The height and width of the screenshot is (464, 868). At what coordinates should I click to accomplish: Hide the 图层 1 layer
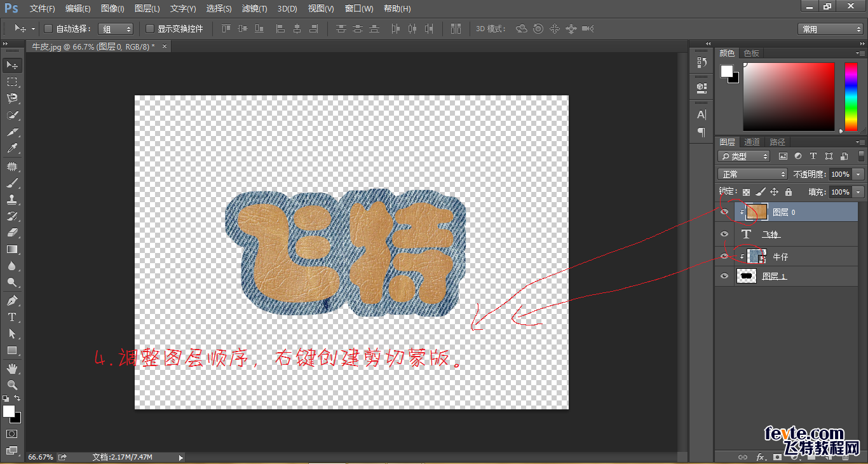pyautogui.click(x=724, y=276)
